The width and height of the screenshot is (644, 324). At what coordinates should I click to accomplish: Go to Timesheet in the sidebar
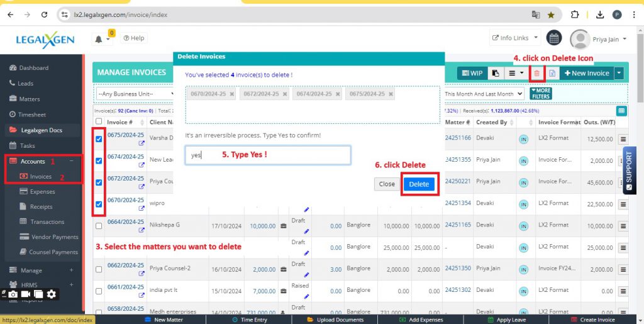32,115
